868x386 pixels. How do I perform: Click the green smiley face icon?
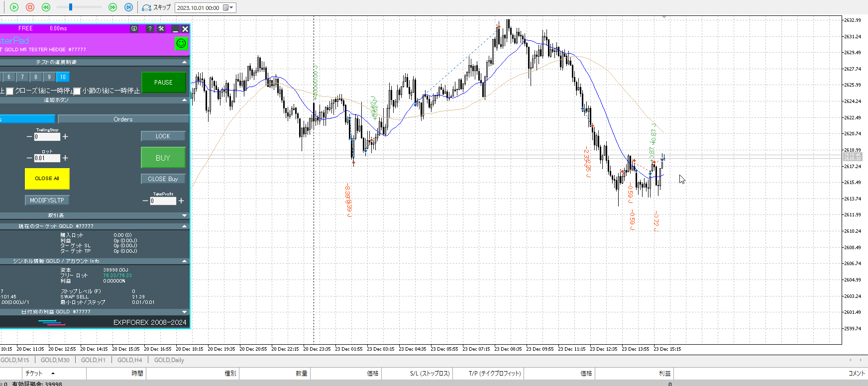pyautogui.click(x=181, y=43)
